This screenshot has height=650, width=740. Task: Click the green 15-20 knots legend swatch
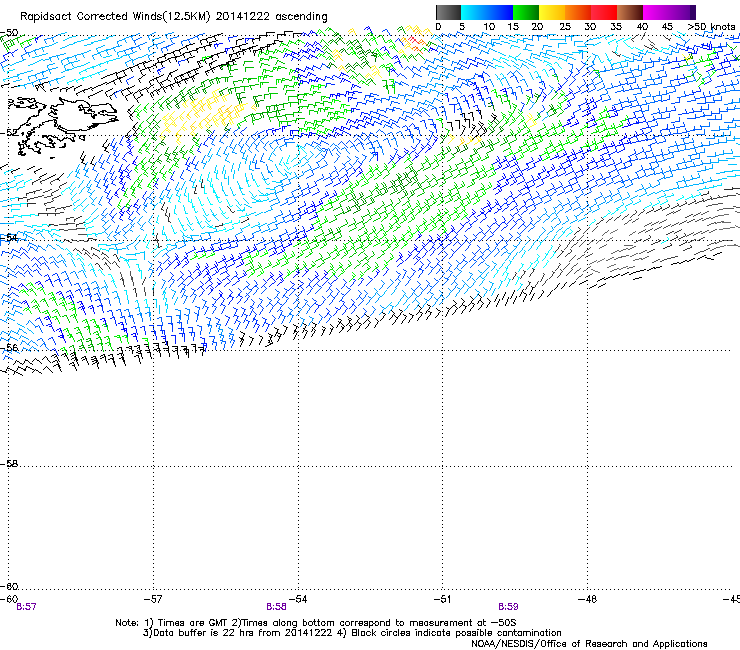(525, 12)
